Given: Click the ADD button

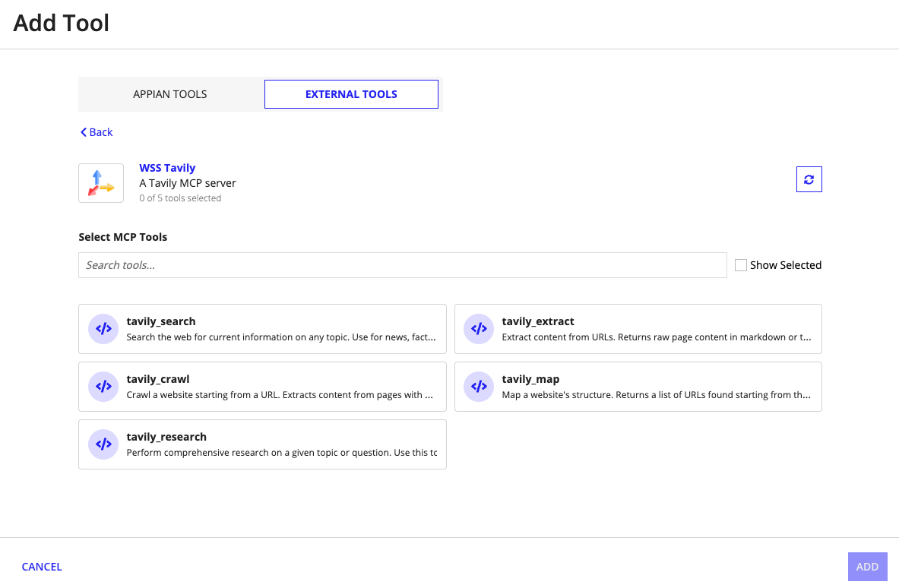Looking at the screenshot, I should pos(868,567).
